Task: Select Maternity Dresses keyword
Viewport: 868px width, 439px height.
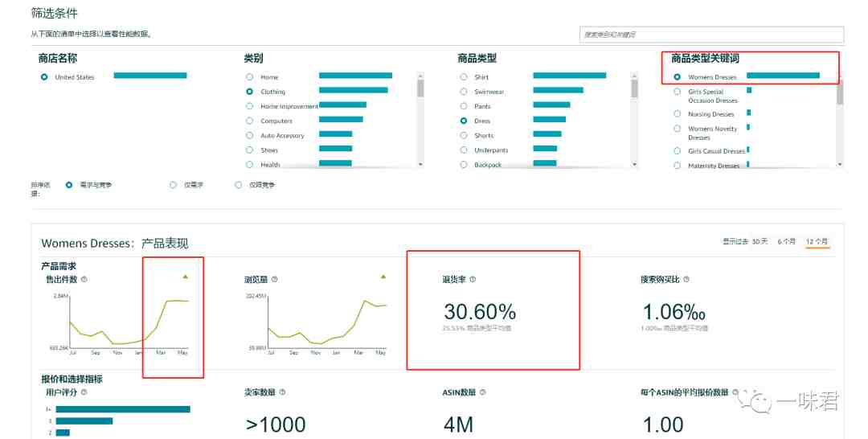Action: pos(677,165)
